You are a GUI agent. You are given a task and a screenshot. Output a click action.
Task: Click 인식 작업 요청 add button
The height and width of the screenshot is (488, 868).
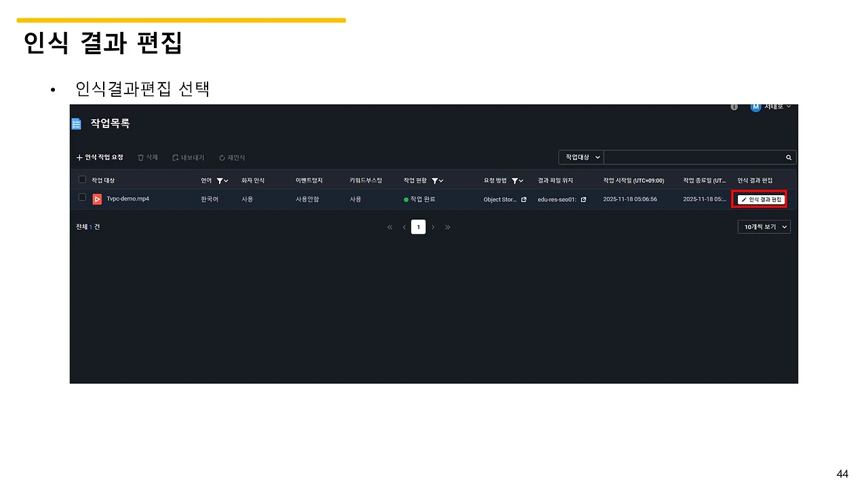click(100, 157)
